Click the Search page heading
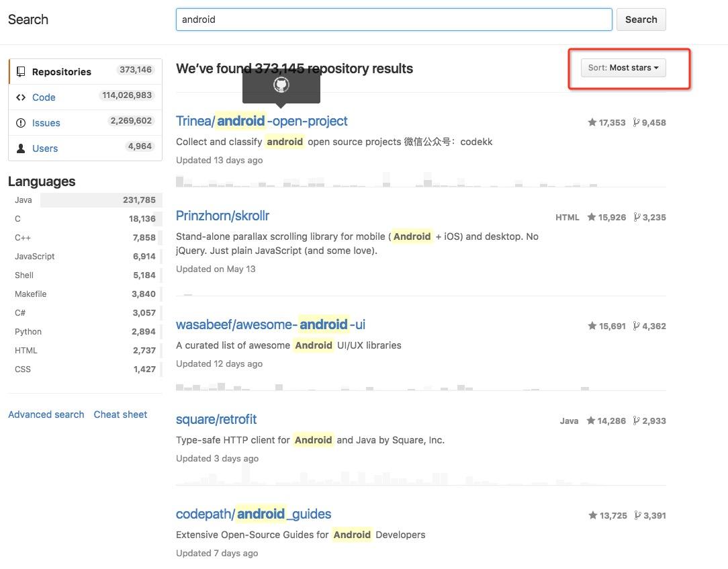This screenshot has height=569, width=728. [28, 19]
